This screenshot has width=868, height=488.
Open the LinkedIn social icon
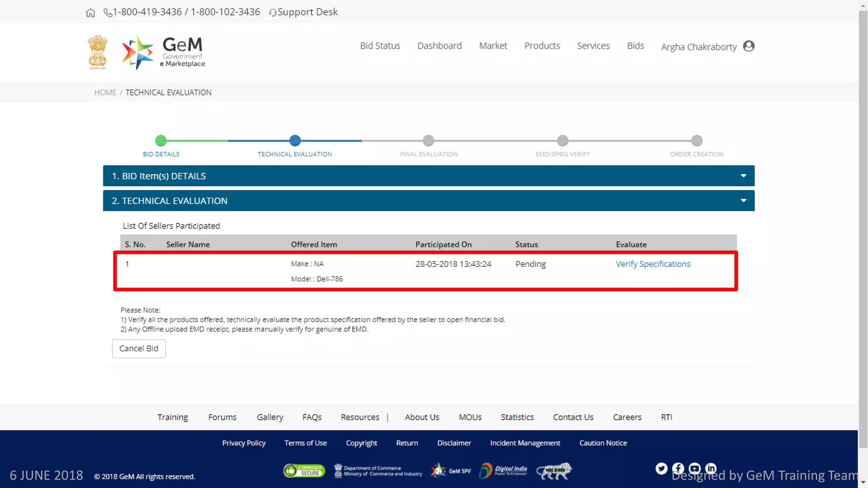[x=711, y=468]
